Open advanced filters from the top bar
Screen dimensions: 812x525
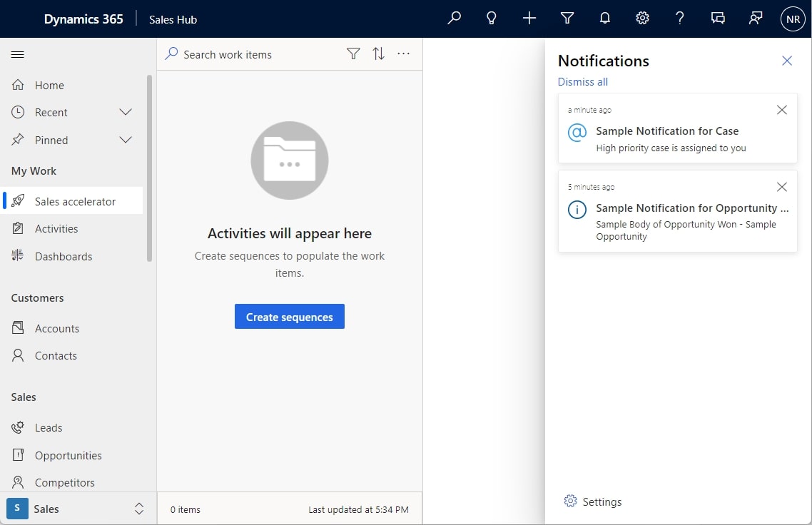567,18
